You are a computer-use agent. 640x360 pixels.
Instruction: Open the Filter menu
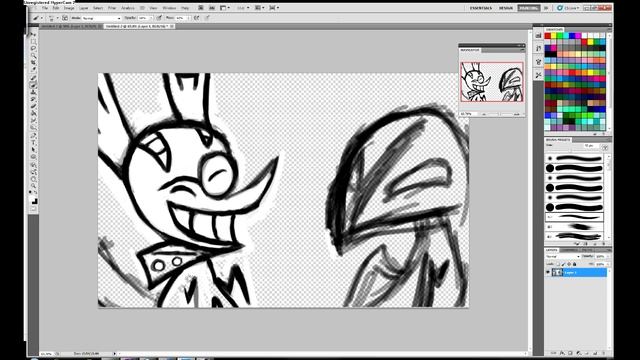point(112,8)
